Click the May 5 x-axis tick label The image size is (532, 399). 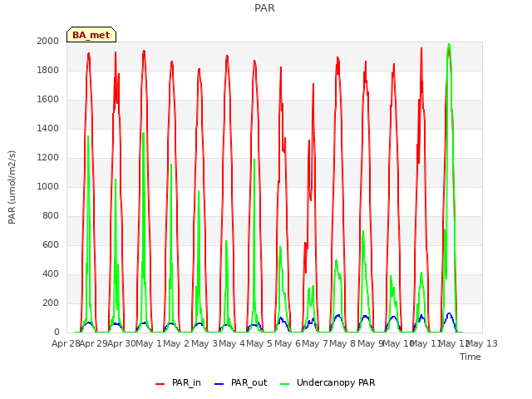(x=260, y=344)
